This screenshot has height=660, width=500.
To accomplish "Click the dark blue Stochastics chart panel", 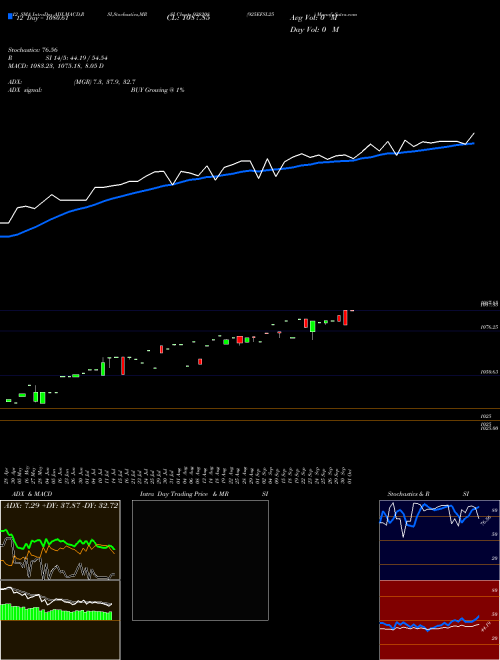I will tap(439, 540).
